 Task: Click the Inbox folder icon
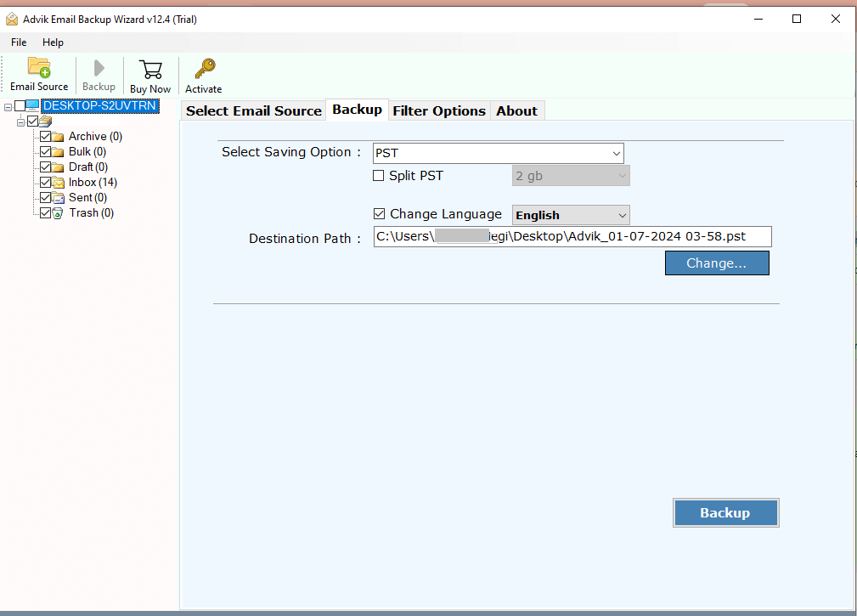(58, 183)
